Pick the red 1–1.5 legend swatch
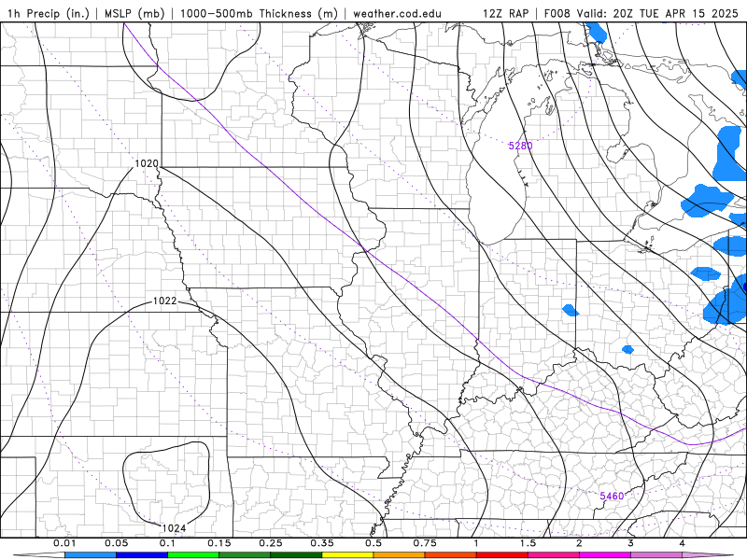Screen dimensions: 747x560 point(502,555)
